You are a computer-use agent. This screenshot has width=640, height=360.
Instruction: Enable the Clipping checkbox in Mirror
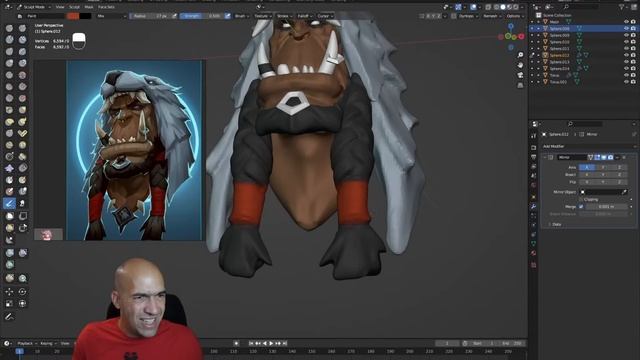click(581, 200)
